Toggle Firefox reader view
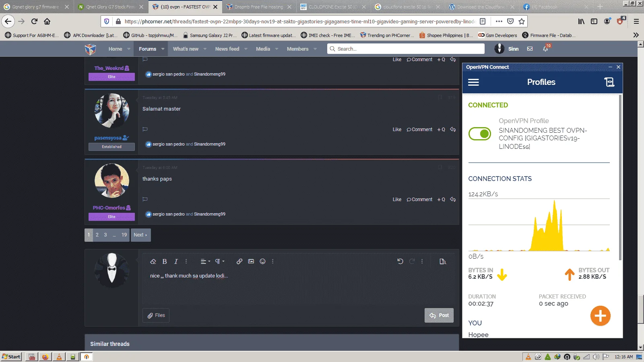The width and height of the screenshot is (644, 362). tap(483, 21)
